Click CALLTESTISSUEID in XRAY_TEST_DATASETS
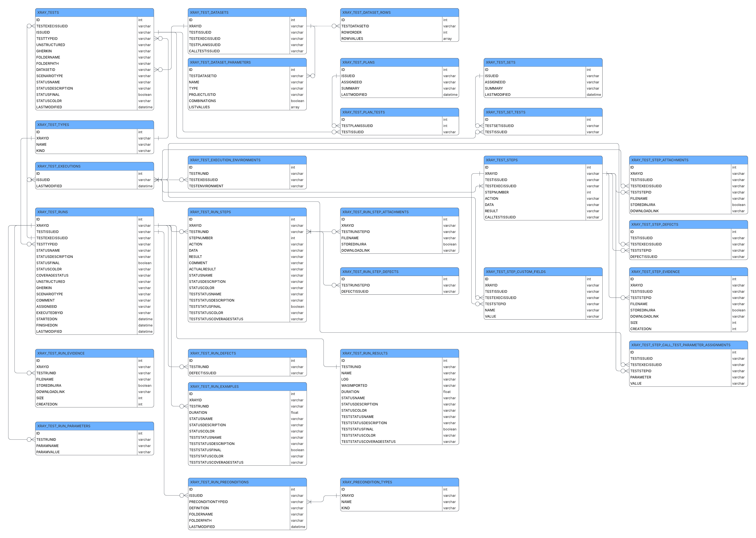 coord(247,51)
